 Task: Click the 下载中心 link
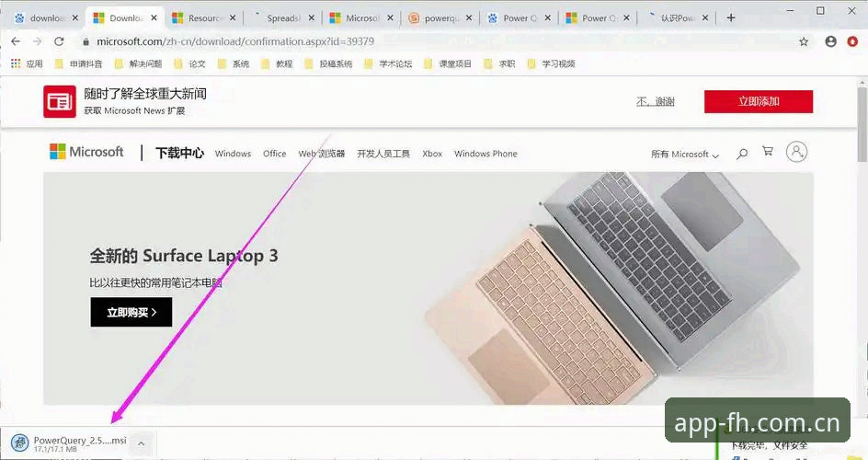click(x=179, y=153)
